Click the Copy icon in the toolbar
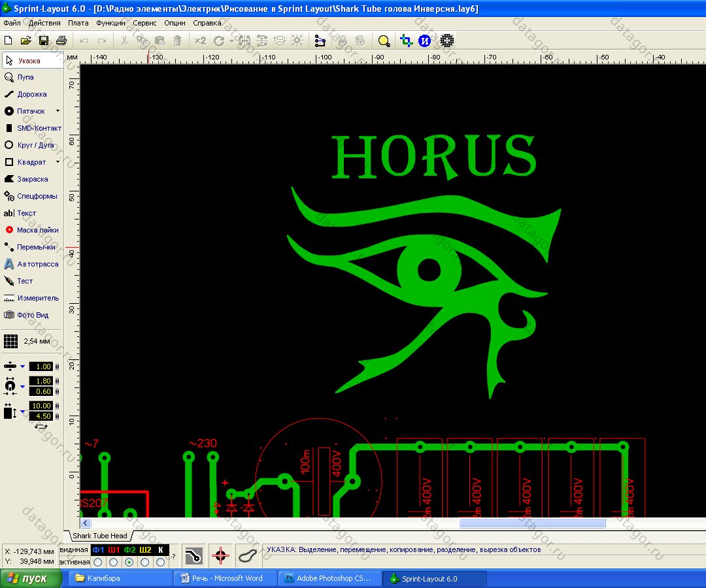Viewport: 706px width, 588px height. coord(143,41)
